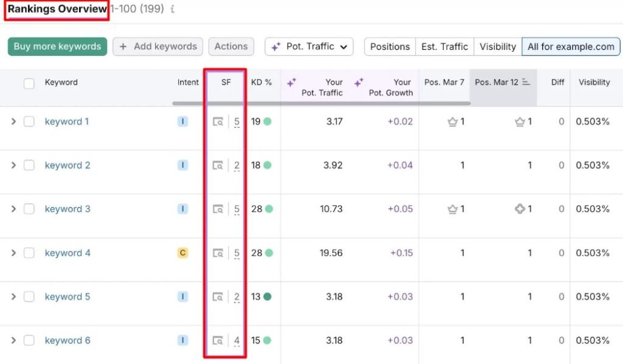
Task: Open the keyword 6 link
Action: (68, 340)
